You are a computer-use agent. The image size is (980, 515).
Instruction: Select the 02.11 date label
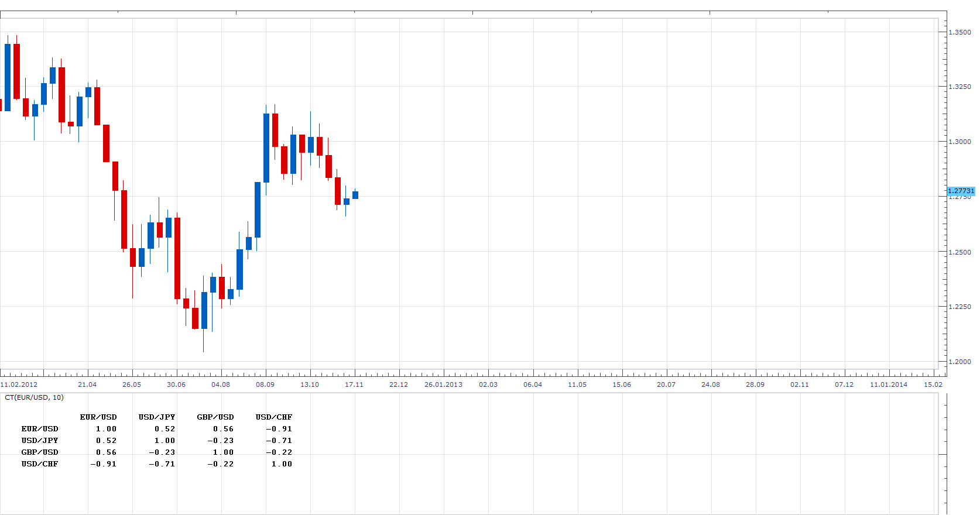click(x=800, y=384)
